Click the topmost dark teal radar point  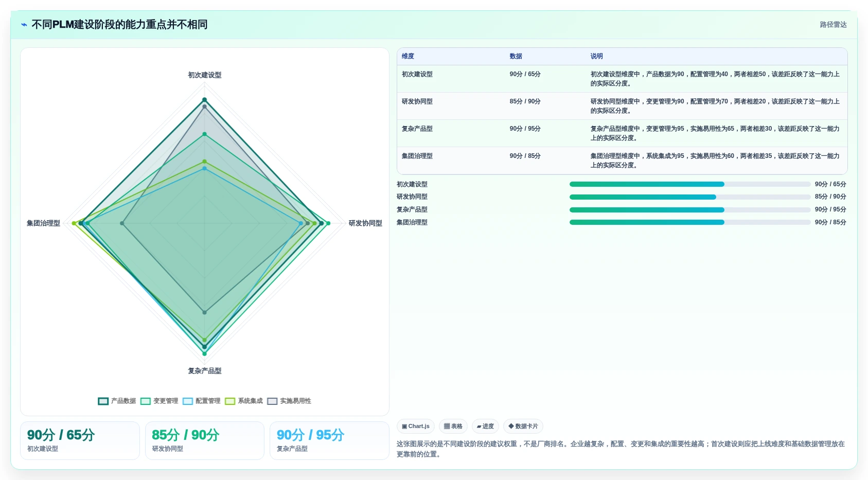point(204,100)
